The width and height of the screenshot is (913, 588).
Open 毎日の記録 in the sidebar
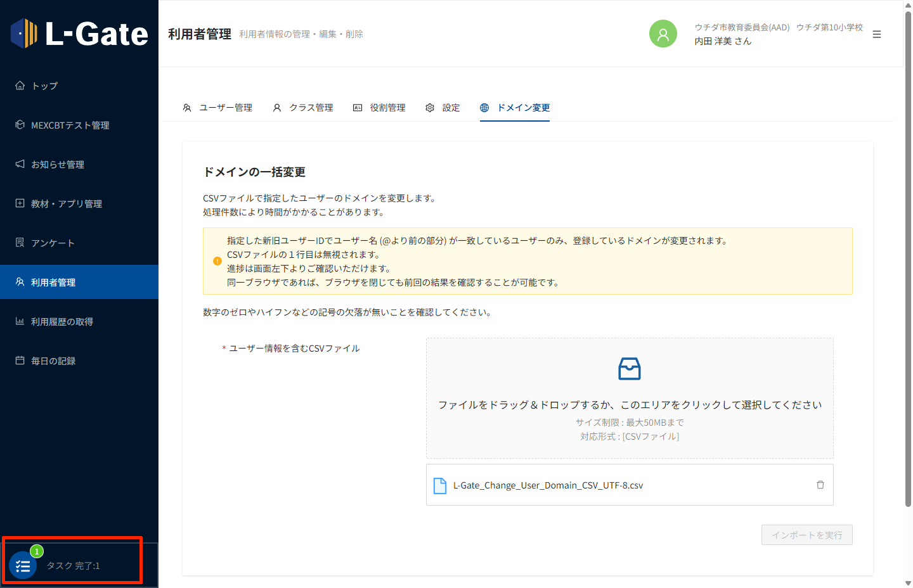(53, 361)
